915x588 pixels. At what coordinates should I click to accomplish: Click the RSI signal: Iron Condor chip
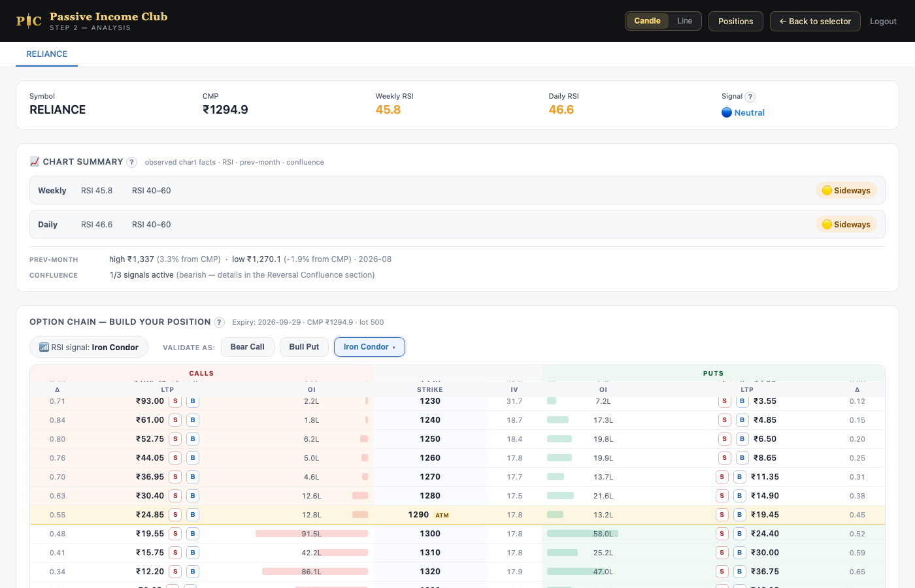click(x=89, y=348)
